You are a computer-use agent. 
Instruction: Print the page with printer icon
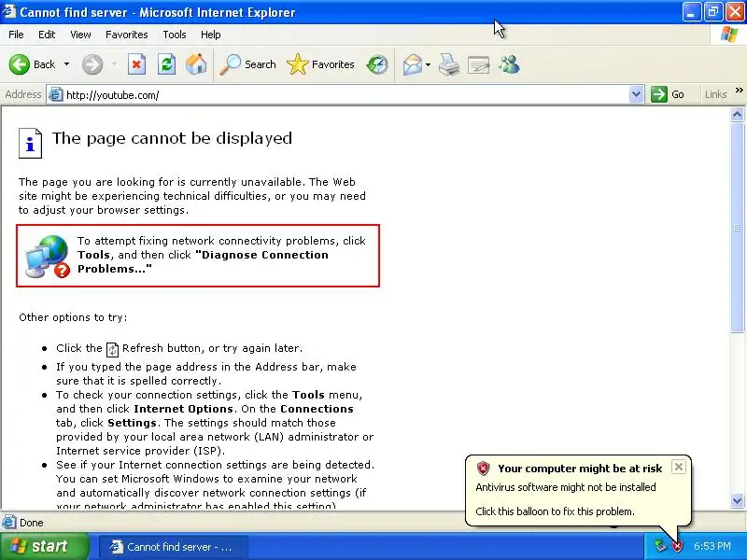point(449,64)
